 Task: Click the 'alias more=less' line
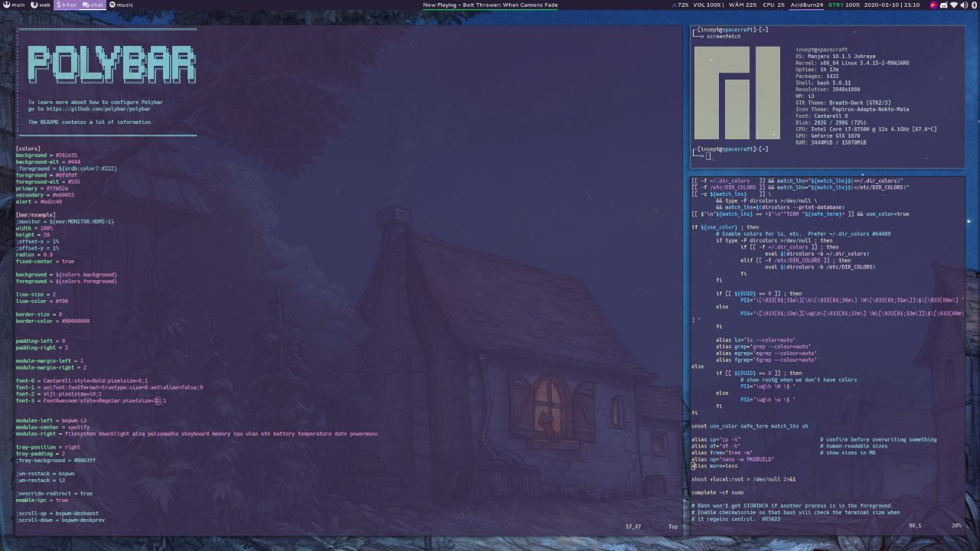pyautogui.click(x=714, y=466)
